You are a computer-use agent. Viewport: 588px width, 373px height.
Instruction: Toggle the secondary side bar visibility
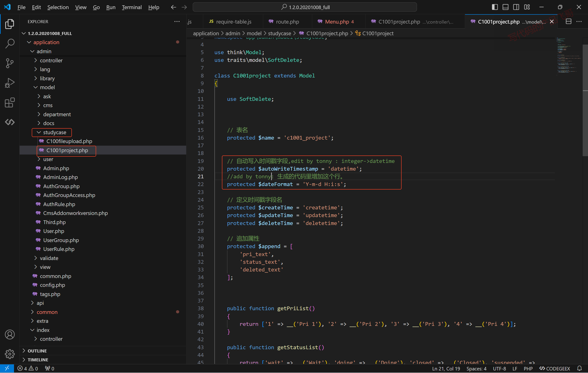(x=516, y=7)
